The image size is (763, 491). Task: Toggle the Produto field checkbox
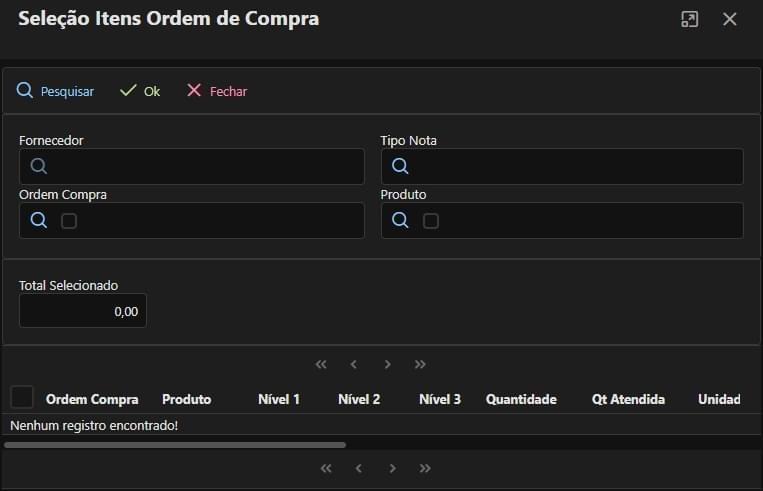431,221
